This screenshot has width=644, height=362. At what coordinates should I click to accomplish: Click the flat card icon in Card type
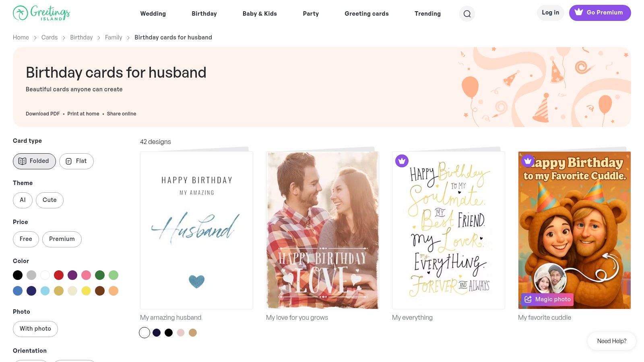(x=69, y=161)
